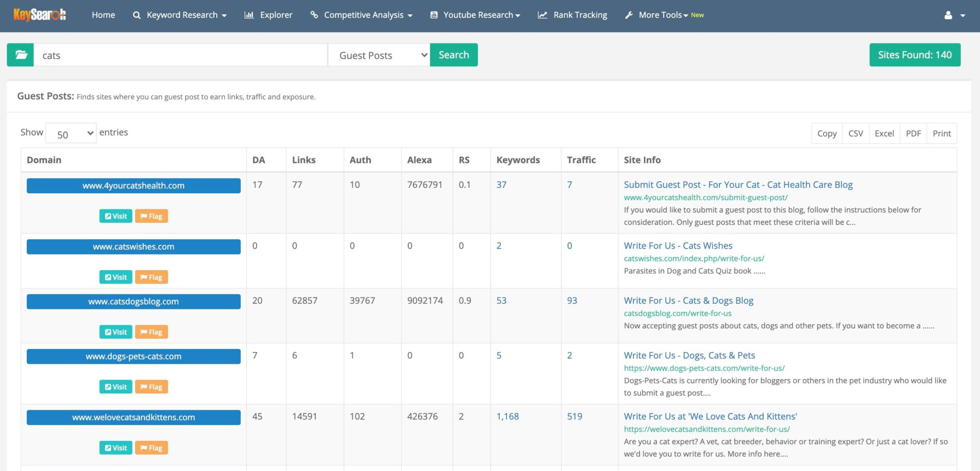Click the dogs-pets-cats.com/write-for-us/ URL
This screenshot has width=980, height=471.
click(x=704, y=368)
